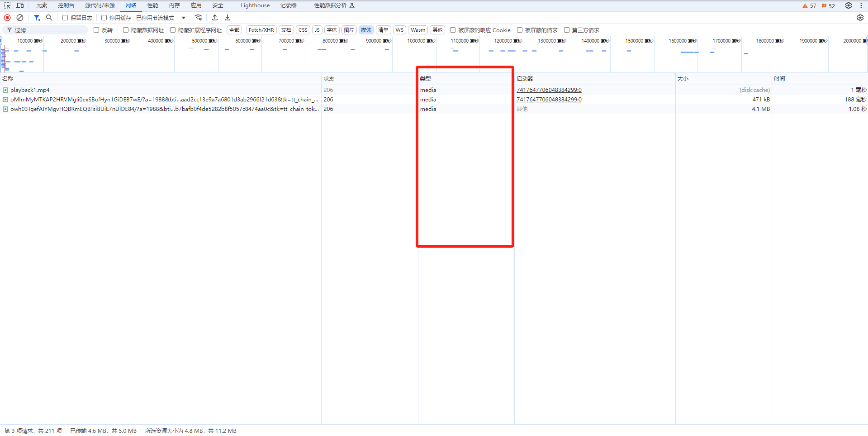868x436 pixels.
Task: Enable the 保留日志 checkbox
Action: [x=65, y=18]
